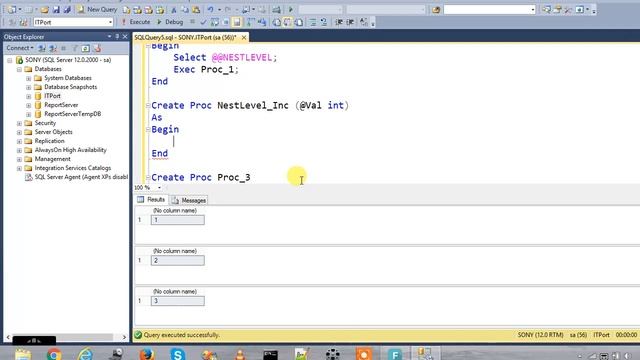
Task: Toggle Include Actual Execution Plan icon
Action: pos(250,22)
